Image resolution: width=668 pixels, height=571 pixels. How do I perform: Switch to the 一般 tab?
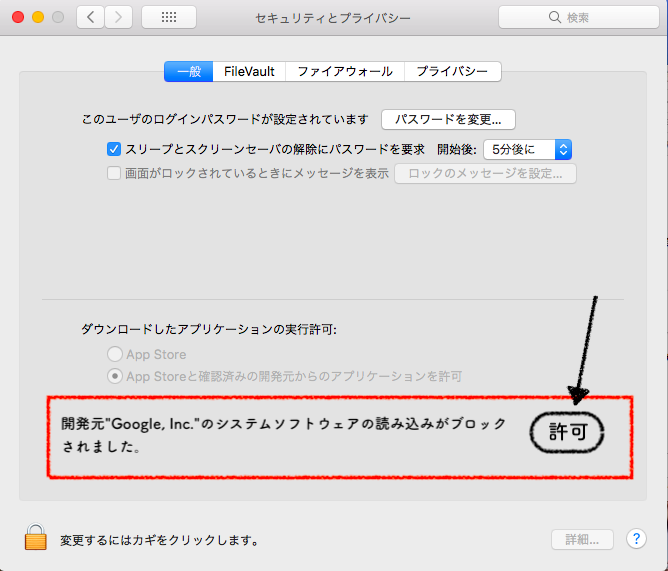point(189,72)
